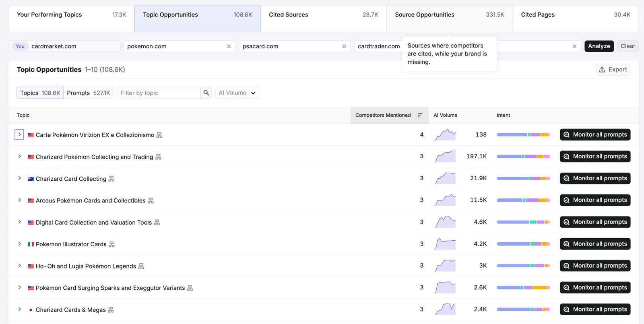This screenshot has height=324, width=644.
Task: Open hierarchy icon for Digital Card Collection and Valuation Tools
Action: point(157,223)
